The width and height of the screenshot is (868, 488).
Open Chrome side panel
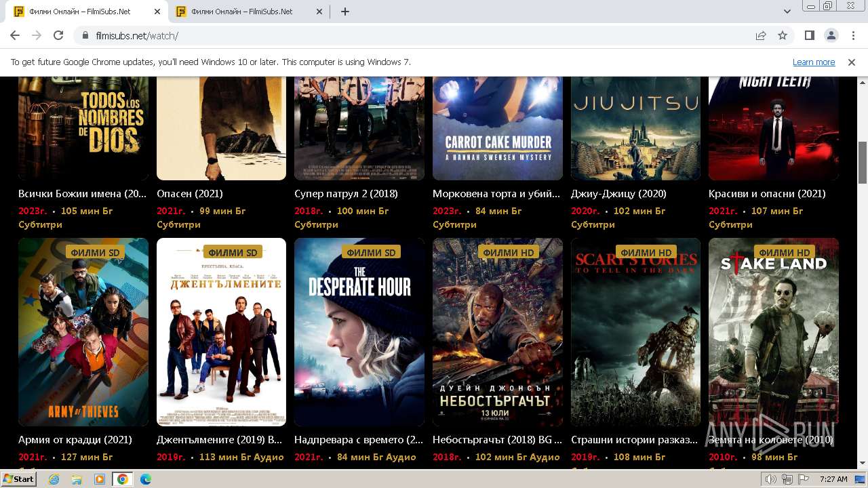(x=810, y=35)
